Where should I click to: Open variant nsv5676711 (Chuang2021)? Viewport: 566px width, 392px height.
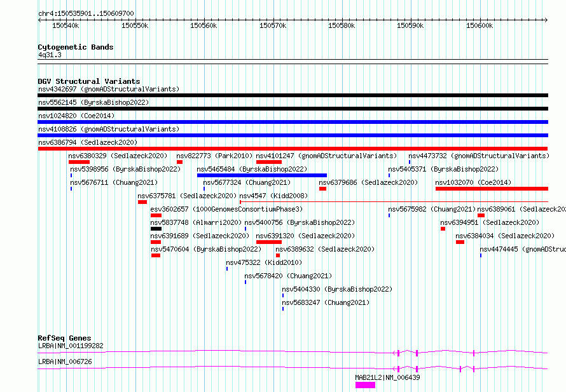pos(114,182)
